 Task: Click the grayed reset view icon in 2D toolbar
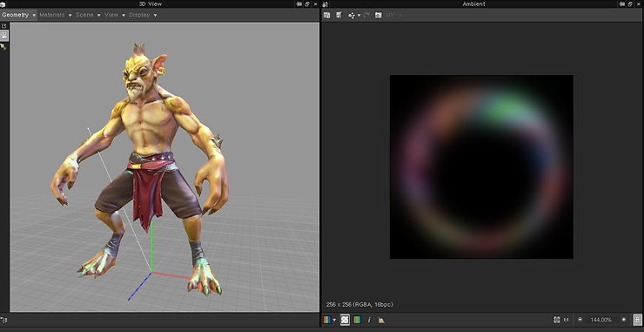(x=366, y=15)
